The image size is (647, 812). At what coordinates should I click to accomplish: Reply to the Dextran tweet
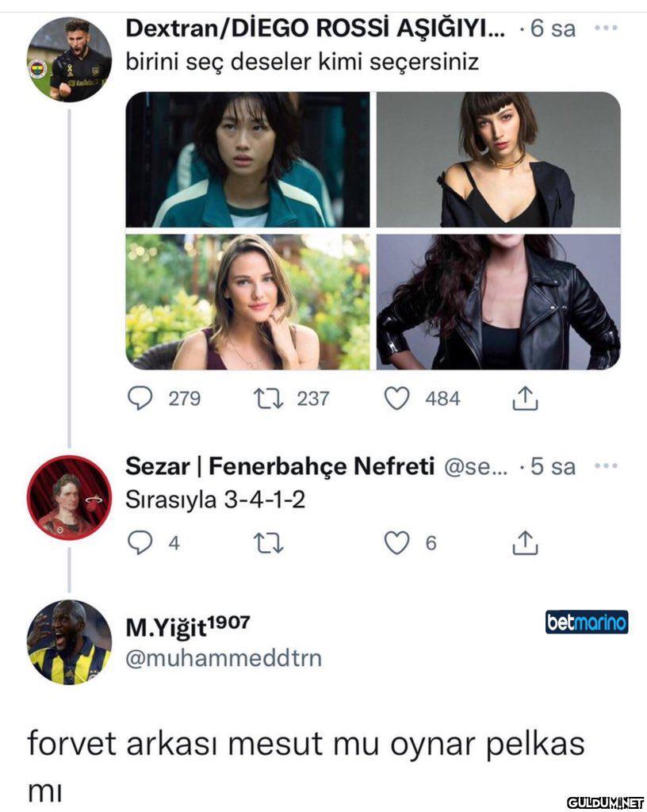140,398
